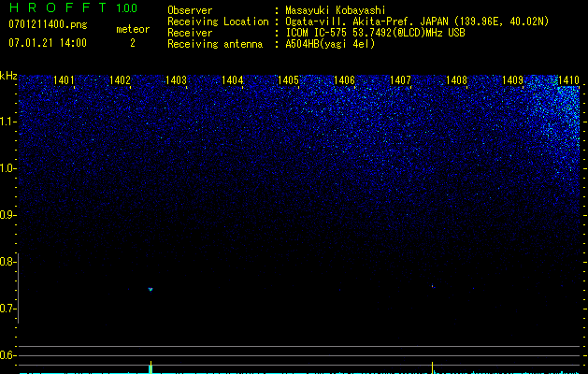This screenshot has width=588, height=374.
Task: Click the 1406 time axis marker
Action: (344, 80)
